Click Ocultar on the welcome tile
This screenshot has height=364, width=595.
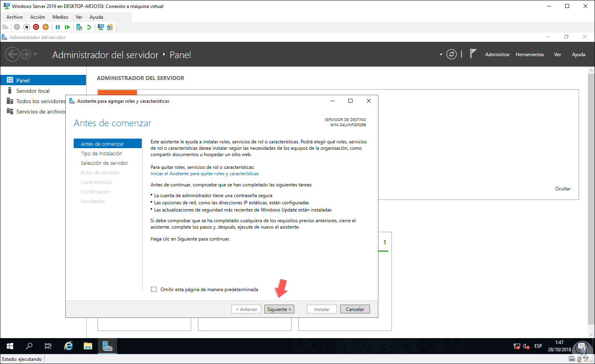coord(563,189)
